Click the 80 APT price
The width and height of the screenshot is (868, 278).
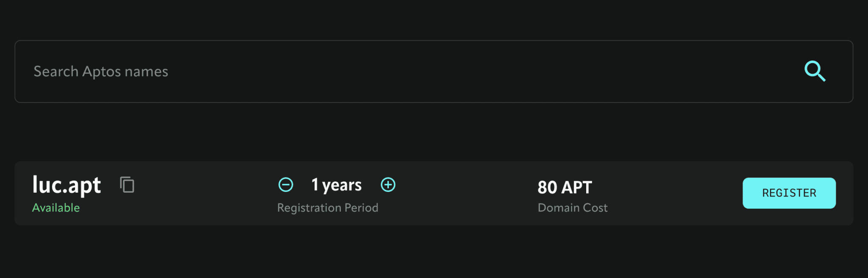coord(565,187)
